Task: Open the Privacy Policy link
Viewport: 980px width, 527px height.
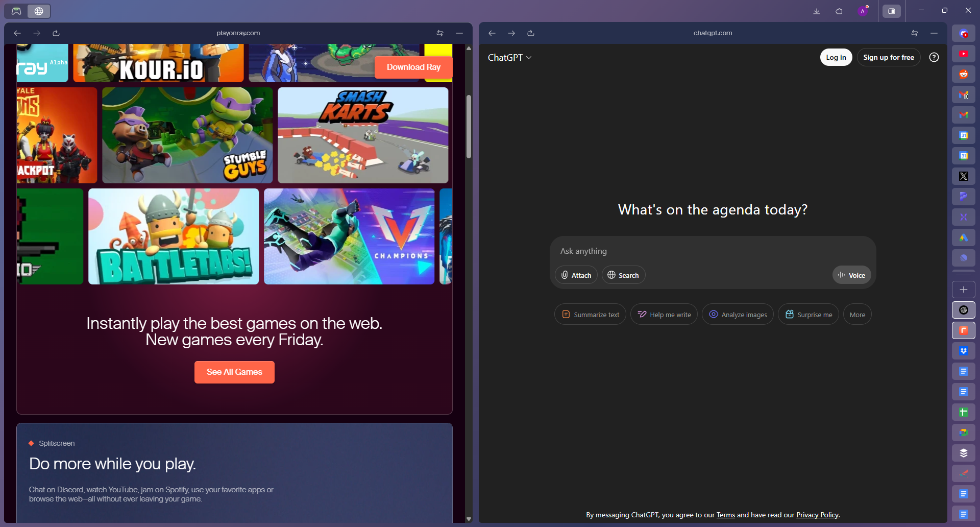Action: pyautogui.click(x=817, y=515)
